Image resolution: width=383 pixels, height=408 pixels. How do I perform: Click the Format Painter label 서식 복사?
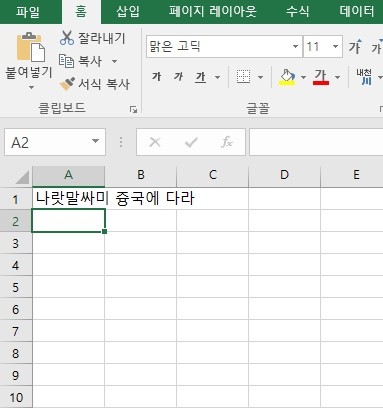point(104,84)
